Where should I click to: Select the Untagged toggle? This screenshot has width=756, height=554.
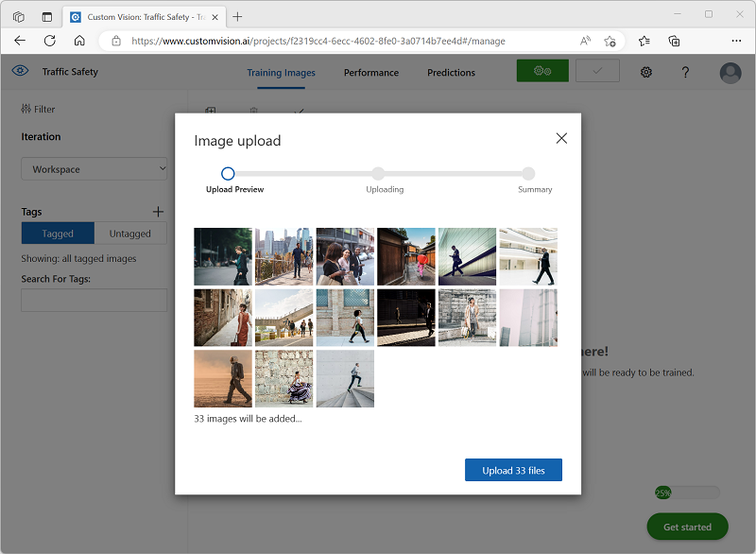point(130,234)
